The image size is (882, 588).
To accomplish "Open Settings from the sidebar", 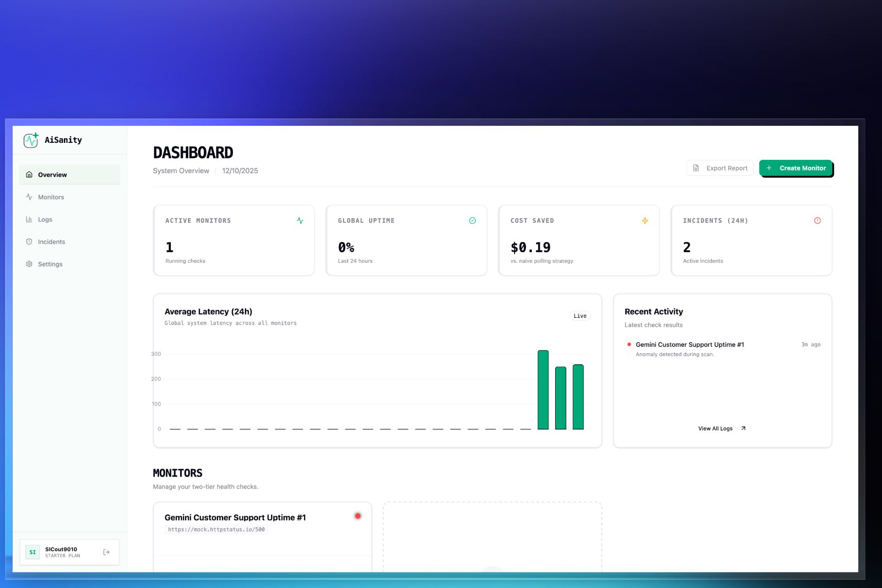I will pyautogui.click(x=50, y=264).
